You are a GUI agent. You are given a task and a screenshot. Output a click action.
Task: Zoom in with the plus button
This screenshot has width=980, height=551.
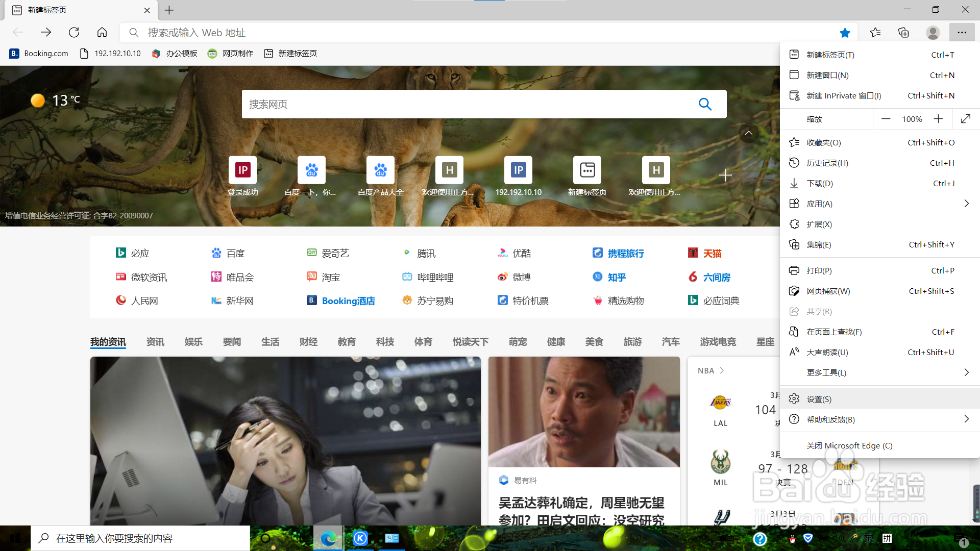938,119
